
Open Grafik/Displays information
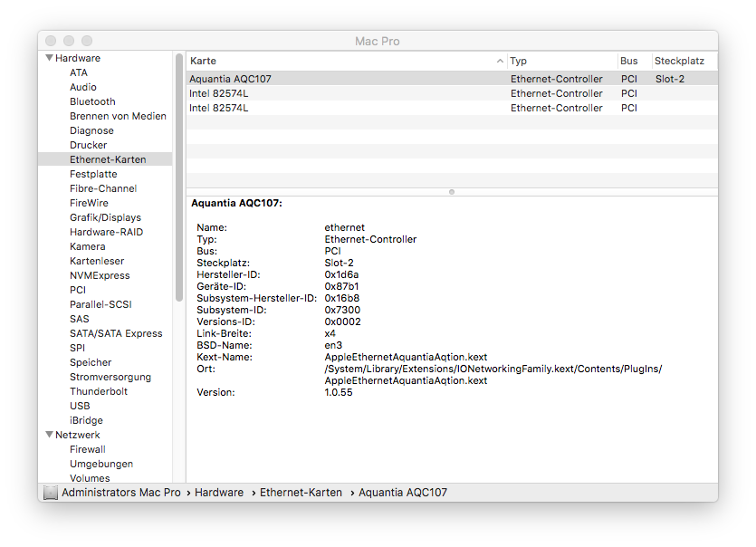(106, 217)
